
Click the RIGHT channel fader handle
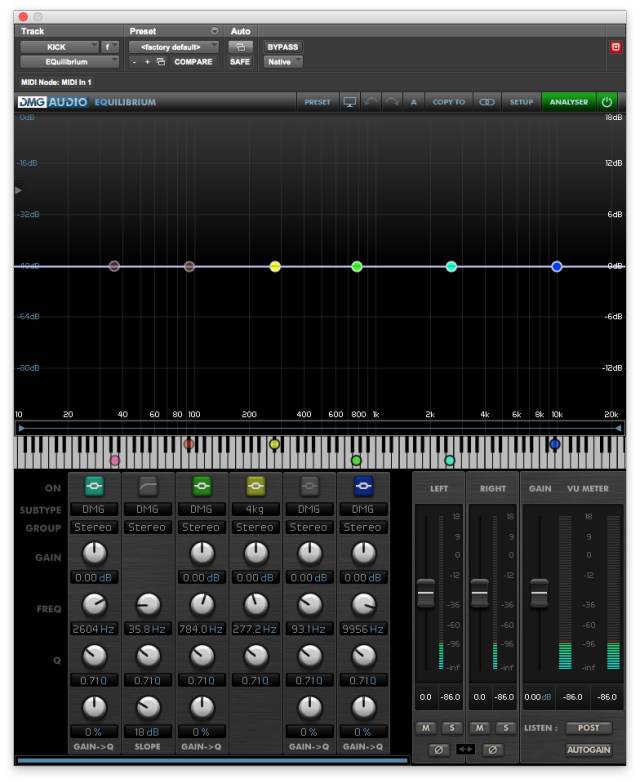tap(480, 593)
